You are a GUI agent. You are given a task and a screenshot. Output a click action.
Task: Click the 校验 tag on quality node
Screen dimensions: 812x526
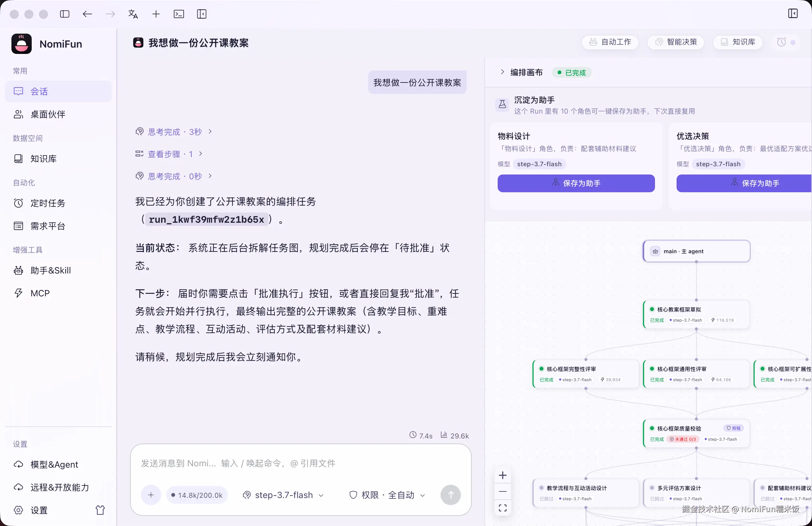[x=734, y=428]
